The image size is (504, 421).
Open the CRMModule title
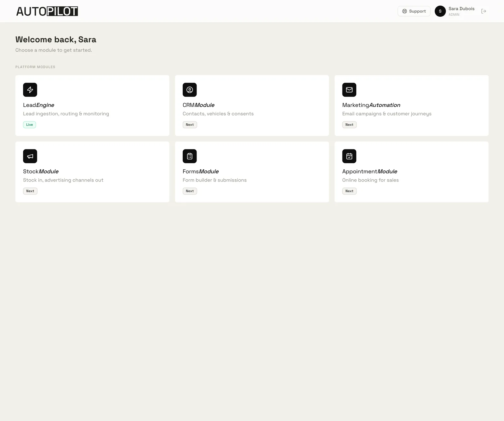(198, 105)
